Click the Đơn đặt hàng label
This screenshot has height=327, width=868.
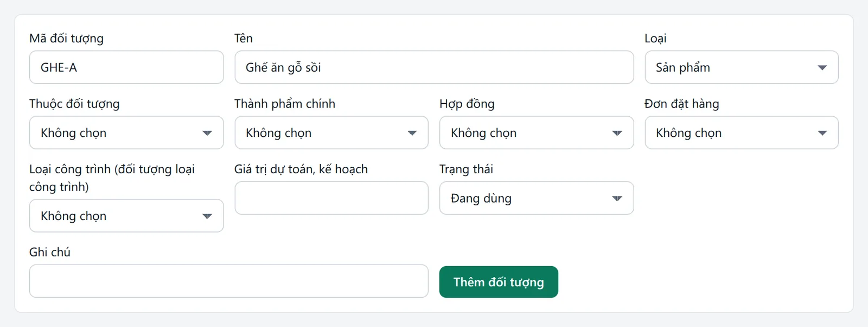(x=682, y=104)
